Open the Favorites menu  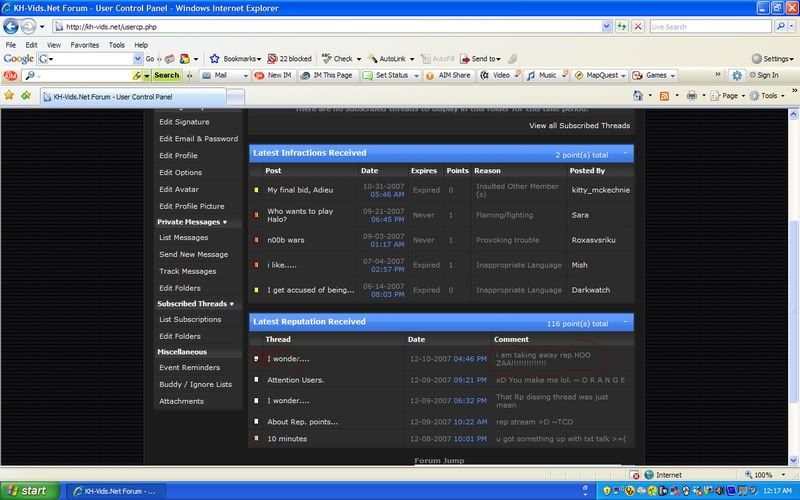(84, 45)
